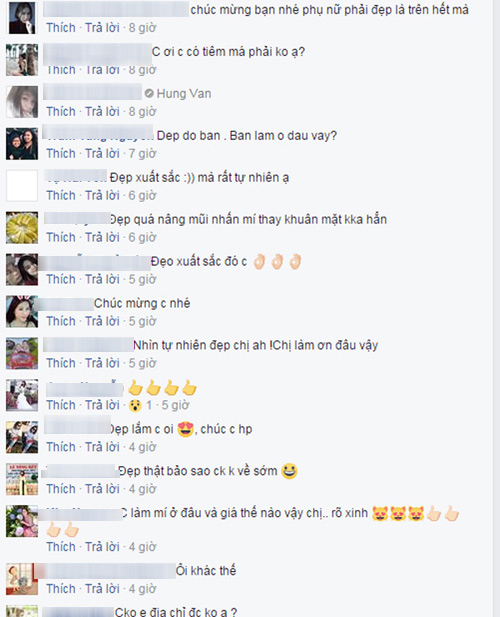Click the surprised reaction emoji icon
The height and width of the screenshot is (617, 500).
point(135,405)
